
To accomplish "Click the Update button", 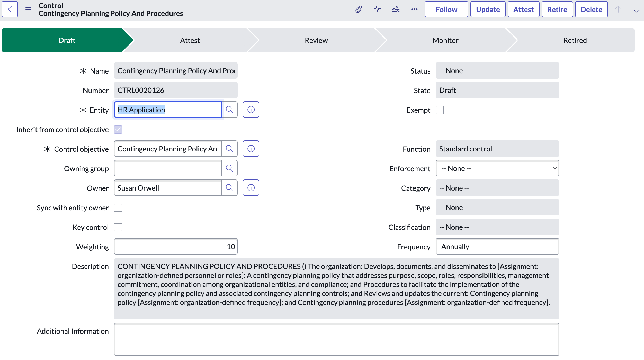I will click(488, 10).
